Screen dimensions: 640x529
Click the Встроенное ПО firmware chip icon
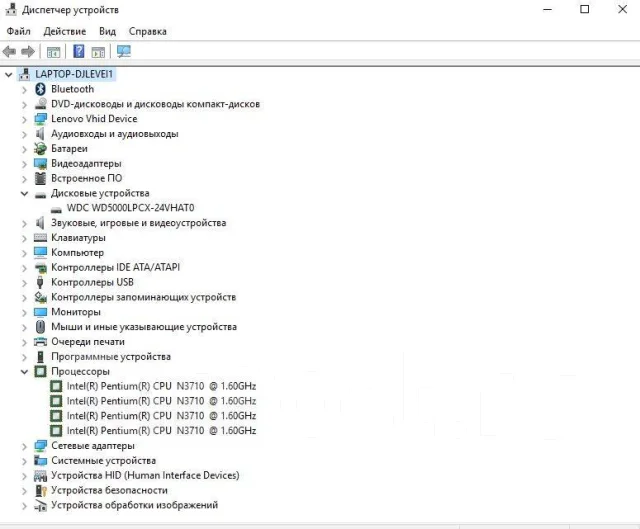pos(40,178)
